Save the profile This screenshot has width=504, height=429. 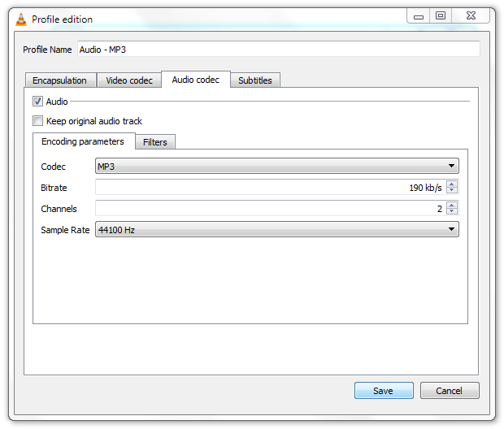pos(384,391)
